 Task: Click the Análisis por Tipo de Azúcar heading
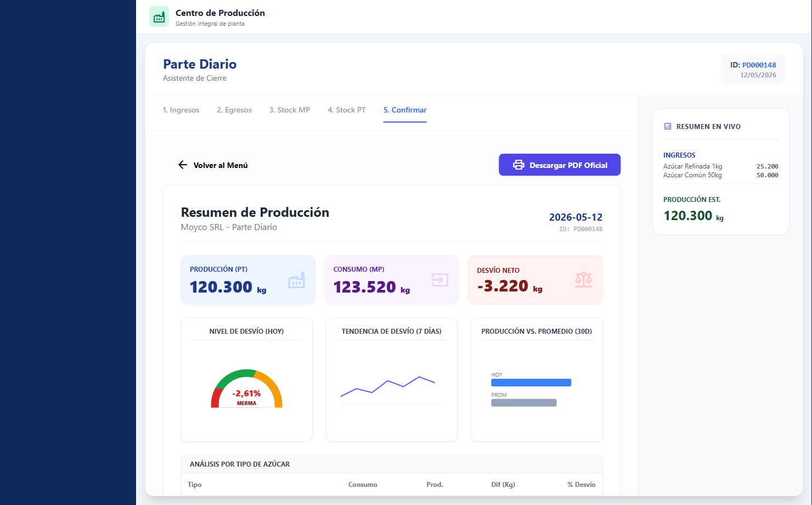click(240, 464)
